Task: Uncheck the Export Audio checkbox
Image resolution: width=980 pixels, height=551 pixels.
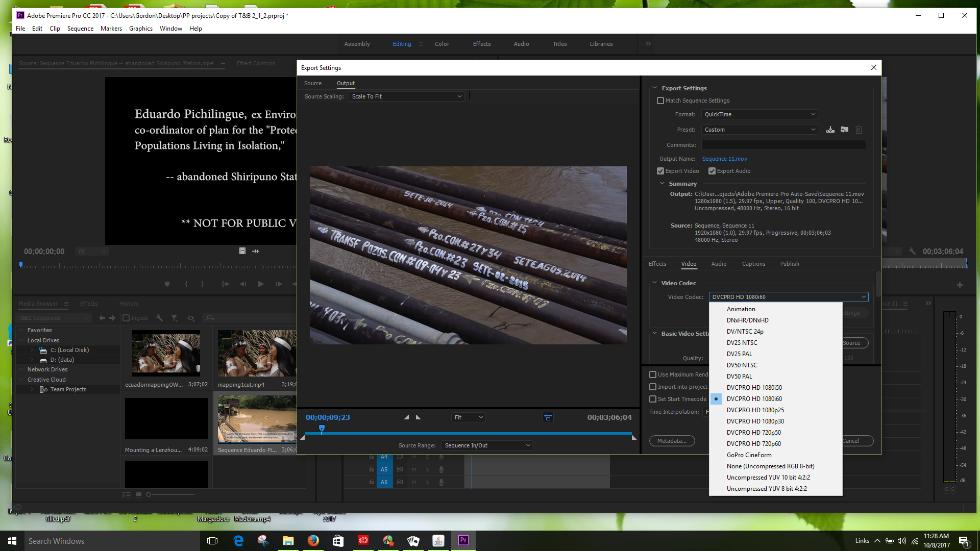Action: [712, 171]
